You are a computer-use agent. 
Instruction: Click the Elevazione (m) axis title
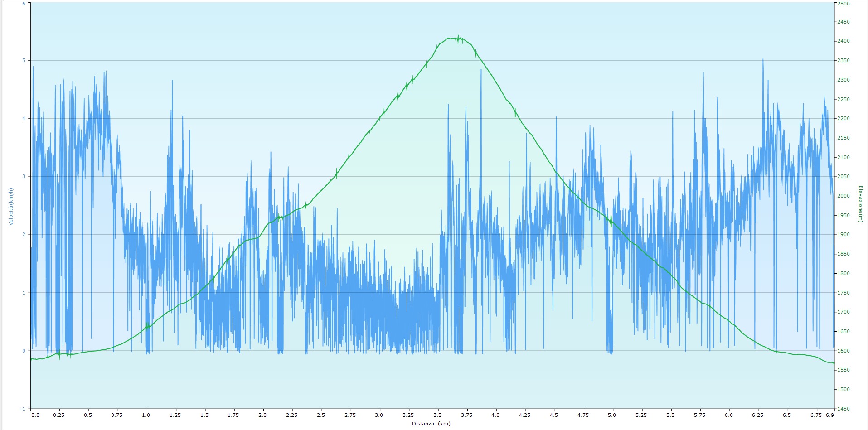[860, 204]
